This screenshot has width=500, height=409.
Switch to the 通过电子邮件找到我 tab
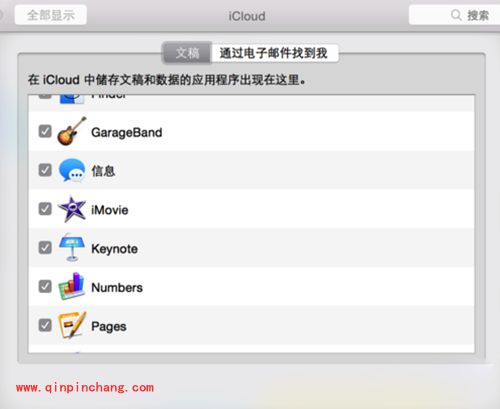pos(274,53)
